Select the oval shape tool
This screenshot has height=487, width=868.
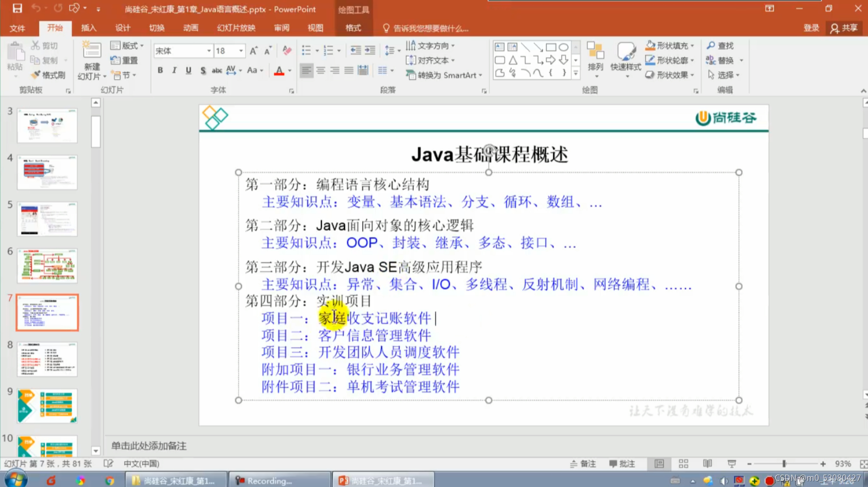click(564, 47)
